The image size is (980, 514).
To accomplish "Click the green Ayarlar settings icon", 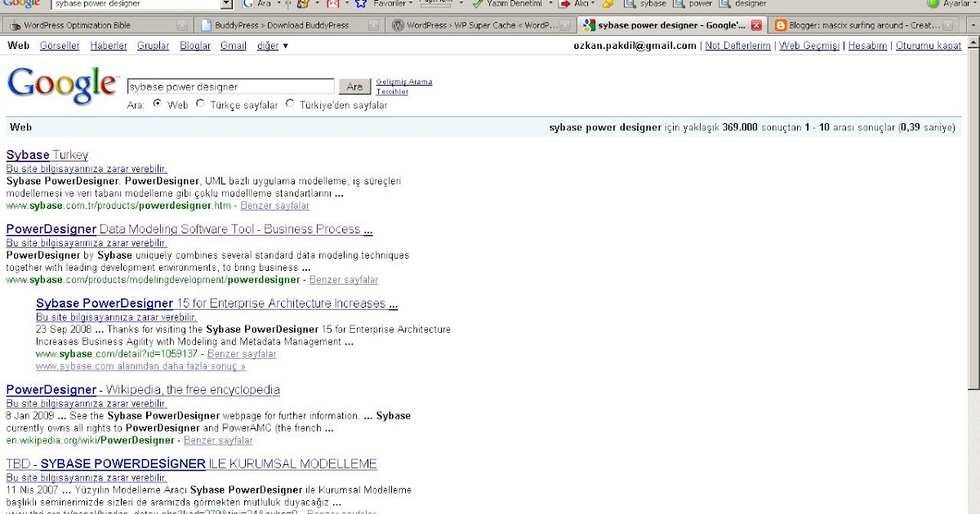I will pyautogui.click(x=933, y=3).
